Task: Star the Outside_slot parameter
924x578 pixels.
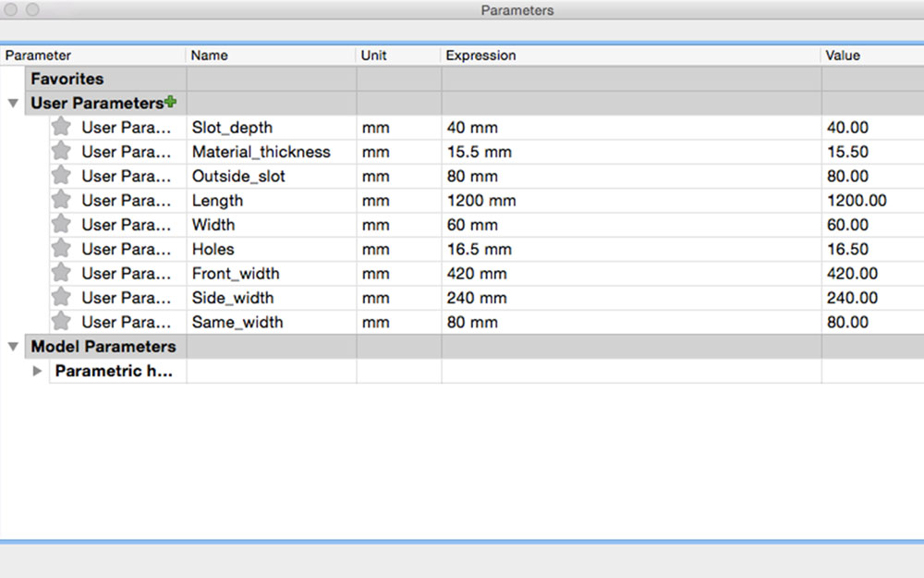Action: [61, 176]
